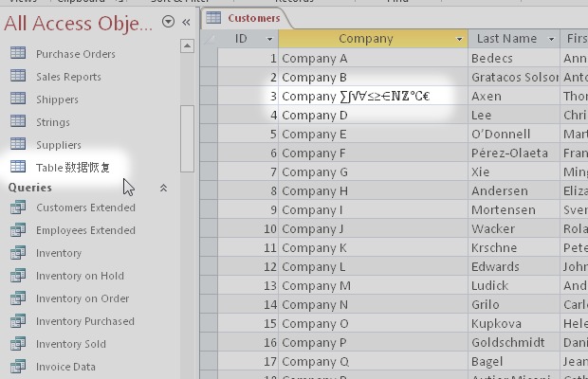Click the Company D cell
This screenshot has height=379, width=588.
coord(373,115)
